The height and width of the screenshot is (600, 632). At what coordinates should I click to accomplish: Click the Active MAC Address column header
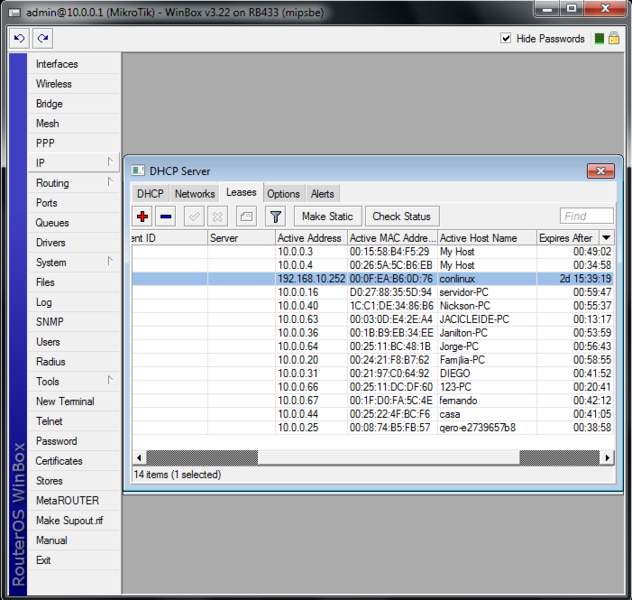click(x=393, y=238)
